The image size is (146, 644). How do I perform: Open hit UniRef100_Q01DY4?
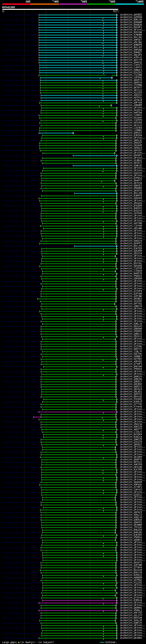pyautogui.click(x=131, y=110)
